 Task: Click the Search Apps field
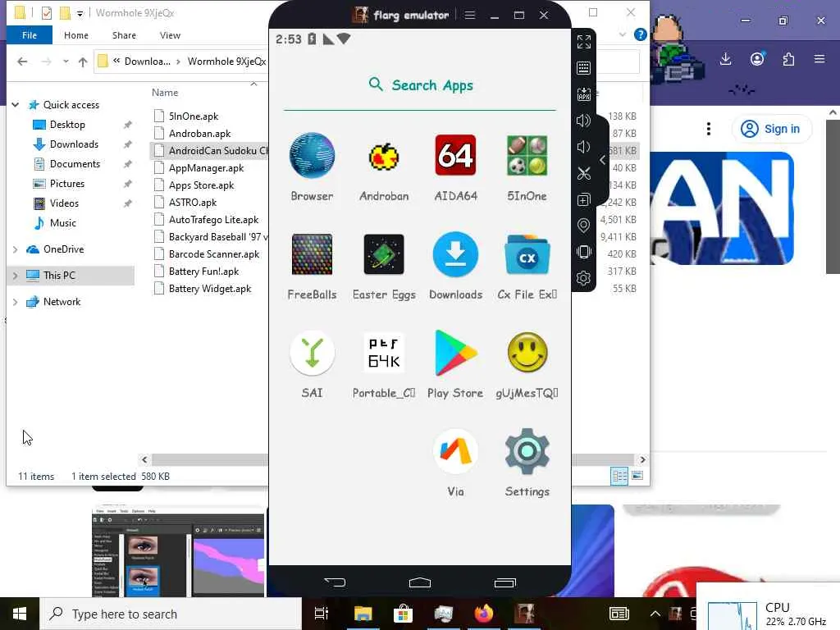point(420,85)
